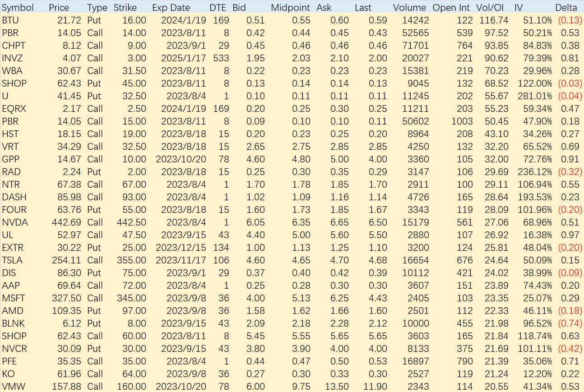Image resolution: width=584 pixels, height=392 pixels.
Task: Select the IV value 12.20% in the KO row
Action: click(538, 374)
